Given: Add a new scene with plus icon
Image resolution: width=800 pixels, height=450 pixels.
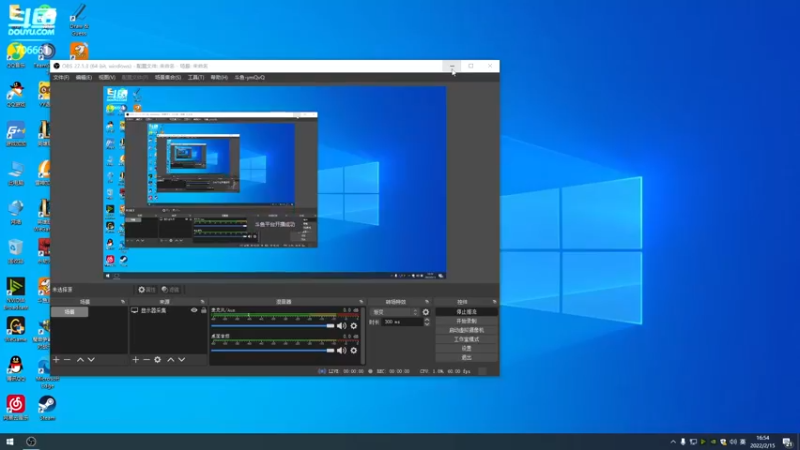Looking at the screenshot, I should pos(56,360).
